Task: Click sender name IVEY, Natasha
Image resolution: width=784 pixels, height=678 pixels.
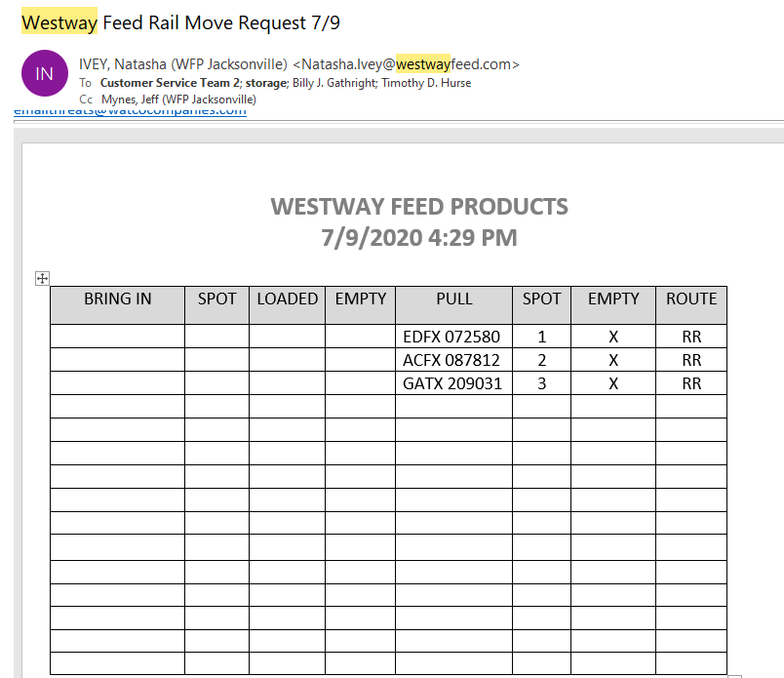Action: 183,64
